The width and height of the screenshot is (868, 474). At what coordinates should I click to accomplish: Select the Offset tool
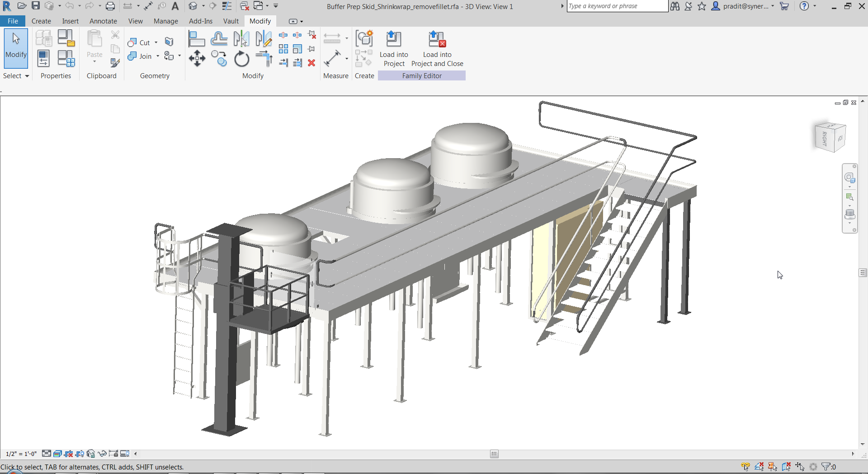(x=219, y=39)
